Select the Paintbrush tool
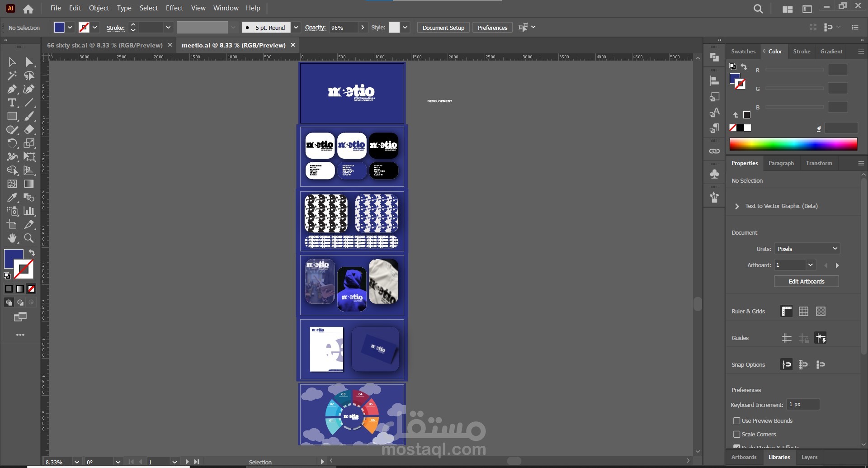Screen dimensions: 868x468 coord(29,116)
